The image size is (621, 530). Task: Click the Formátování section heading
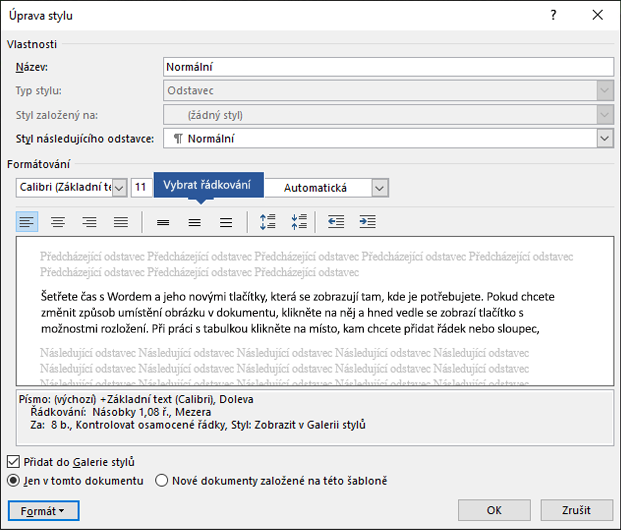point(38,164)
